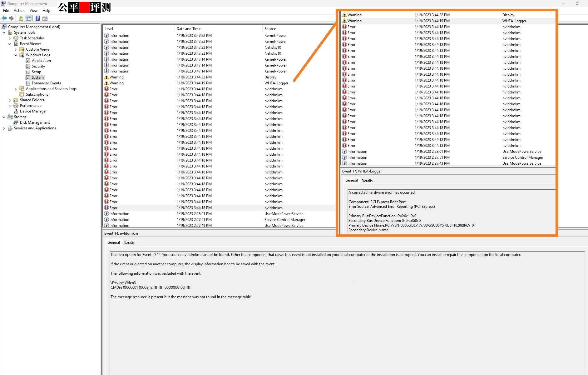Click the Forward arrow toolbar icon
This screenshot has width=588, height=375.
point(11,18)
